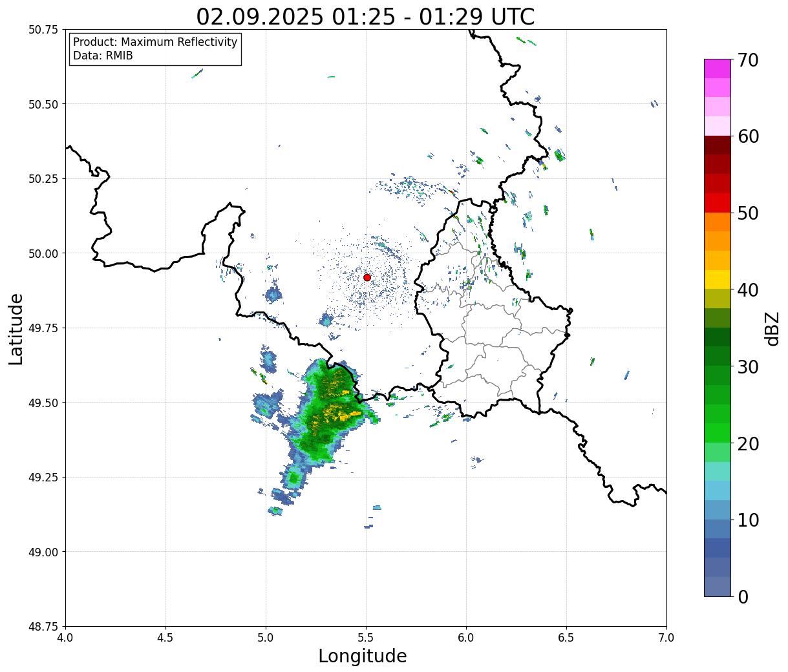Click the 'Data: RMIB' text
Screen dimensions: 788x672
tap(103, 56)
